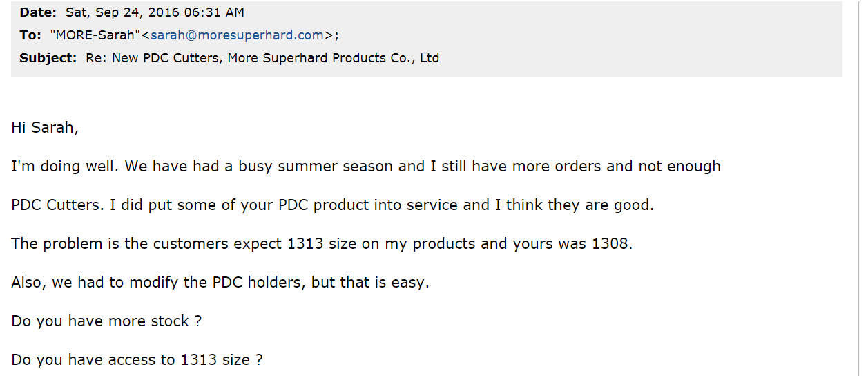Click the line starting "I'm doing well"
This screenshot has width=868, height=376.
[x=366, y=167]
